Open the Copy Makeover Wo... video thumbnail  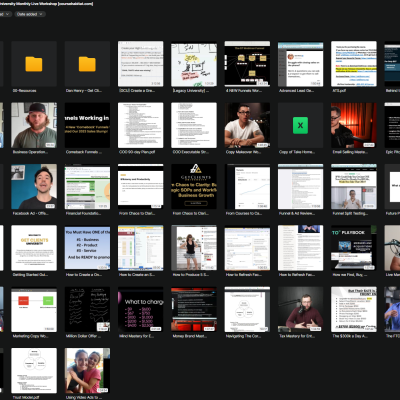pyautogui.click(x=247, y=125)
